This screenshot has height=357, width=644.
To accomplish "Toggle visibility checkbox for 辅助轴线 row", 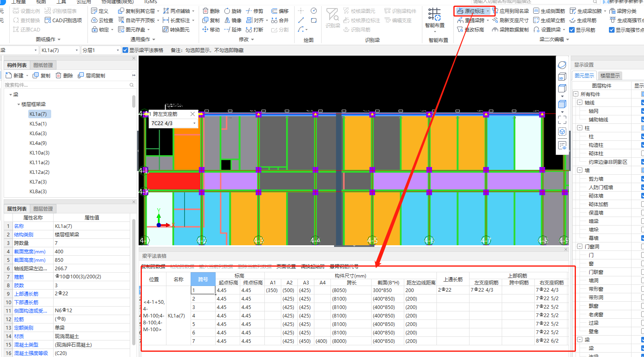I will point(642,119).
